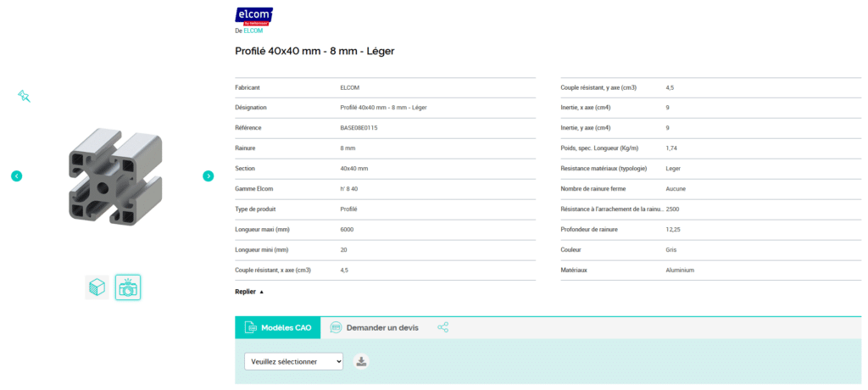Click the Type de produit value Profilé
The height and width of the screenshot is (390, 868).
point(348,209)
